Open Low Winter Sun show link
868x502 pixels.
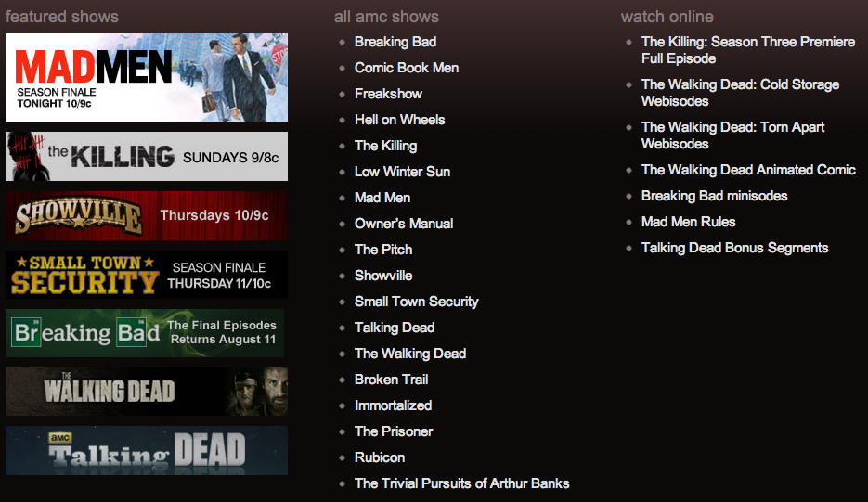(403, 172)
